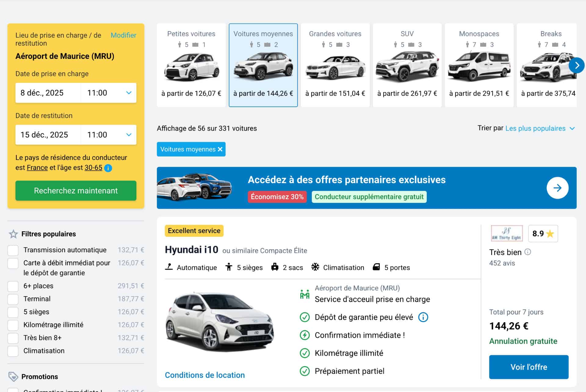Click the Recherchez maintenant button
The image size is (586, 392).
75,191
